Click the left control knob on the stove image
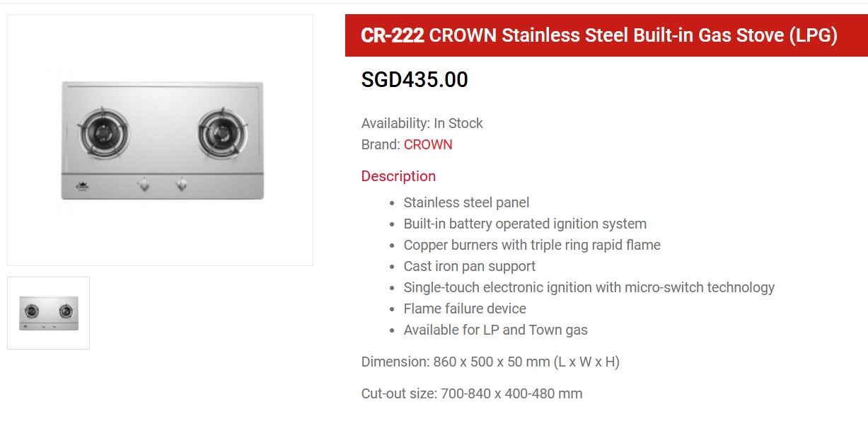This screenshot has width=868, height=421. (144, 185)
